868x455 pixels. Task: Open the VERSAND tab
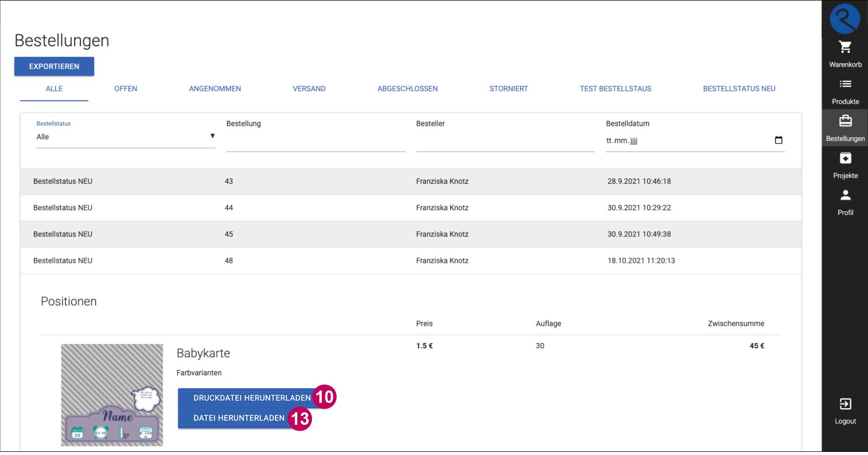[x=309, y=89]
